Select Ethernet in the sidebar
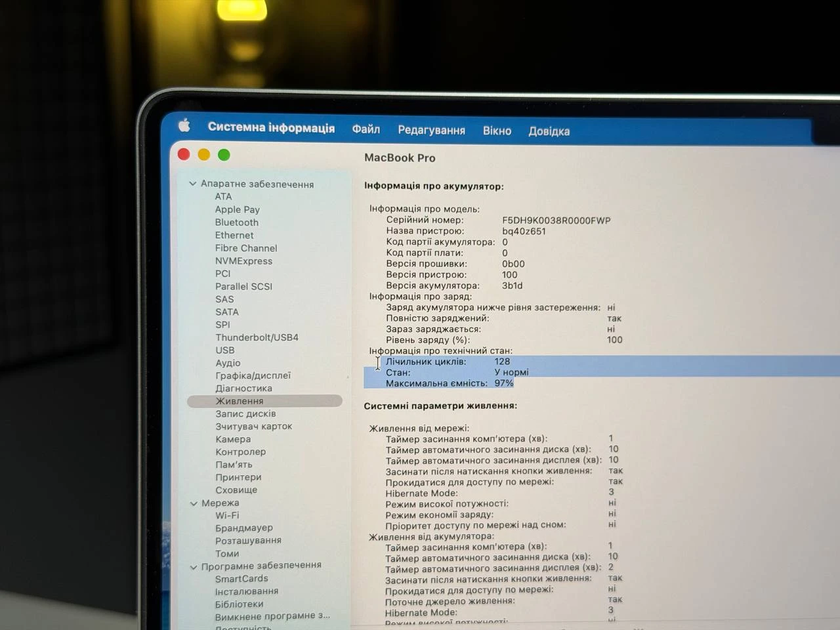 point(234,235)
